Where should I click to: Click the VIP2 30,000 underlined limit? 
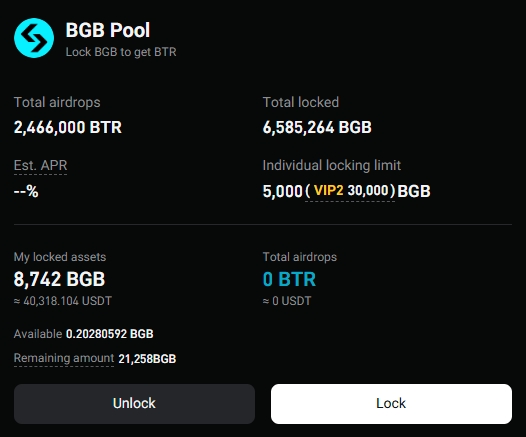[x=350, y=191]
